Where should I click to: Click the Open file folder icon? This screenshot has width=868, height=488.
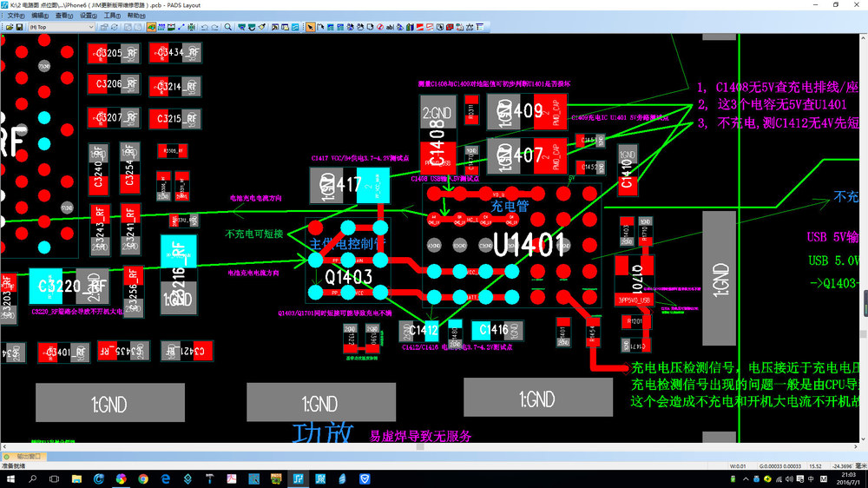click(x=8, y=27)
